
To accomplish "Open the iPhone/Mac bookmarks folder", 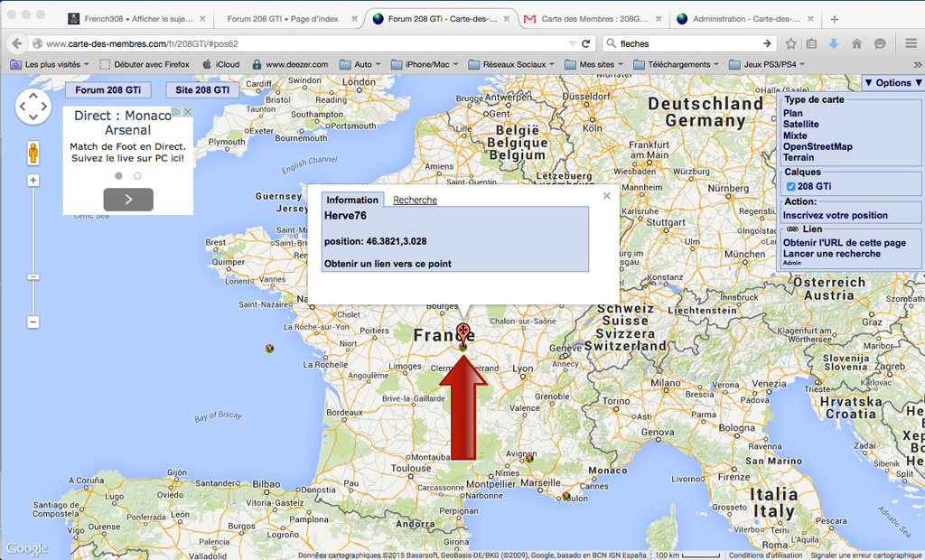I will (x=425, y=64).
